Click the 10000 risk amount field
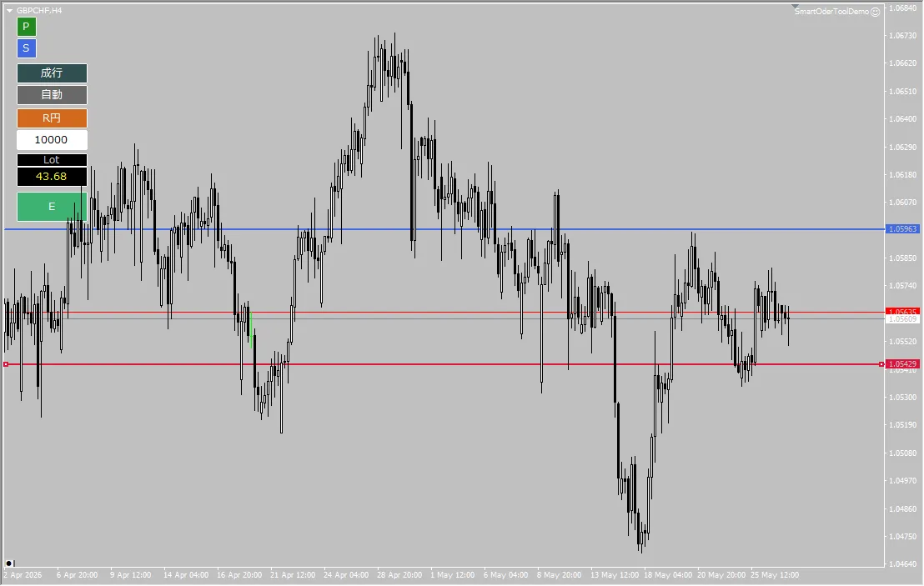The image size is (924, 586). 52,140
